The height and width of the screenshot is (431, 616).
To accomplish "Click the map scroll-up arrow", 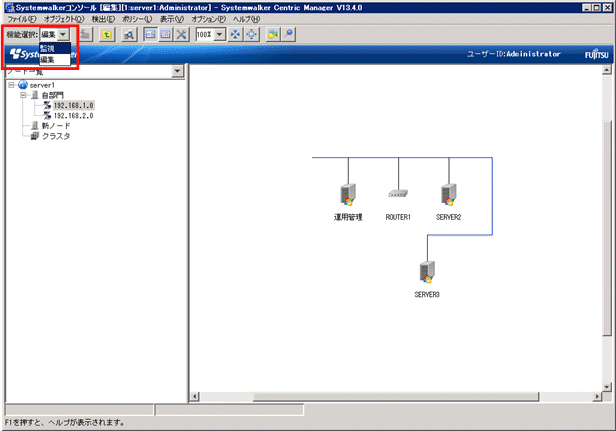I will tap(607, 70).
